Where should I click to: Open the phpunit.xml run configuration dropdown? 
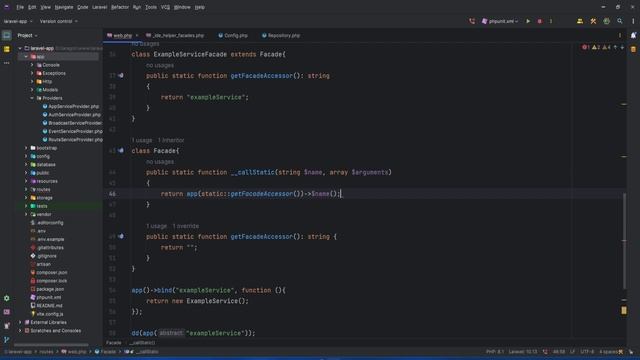[500, 21]
